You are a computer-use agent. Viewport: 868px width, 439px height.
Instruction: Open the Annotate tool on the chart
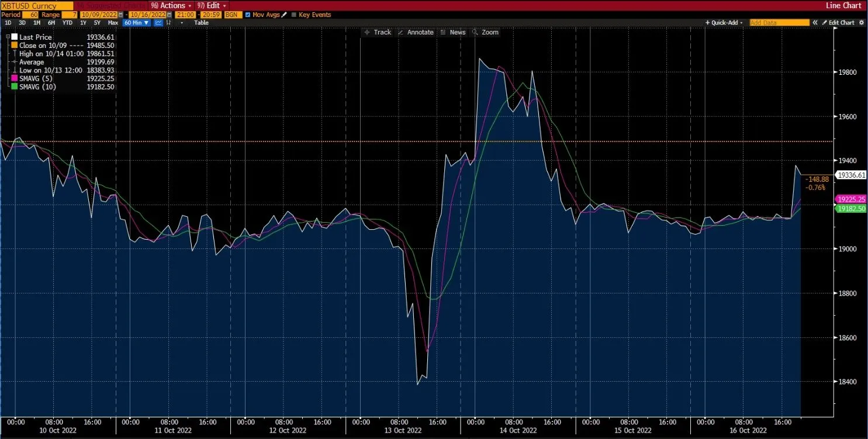[417, 32]
